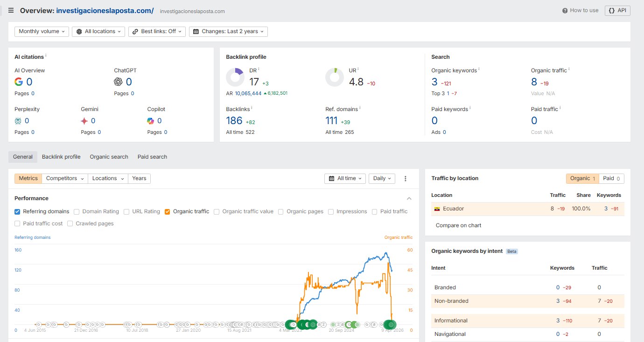The image size is (644, 342).
Task: Enable the Domain Rating checkbox
Action: tap(77, 211)
